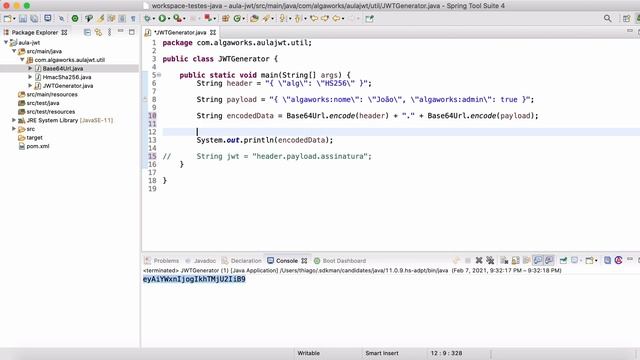Toggle Show Console When Standard Out Changes
640x360 pixels.
(538, 260)
